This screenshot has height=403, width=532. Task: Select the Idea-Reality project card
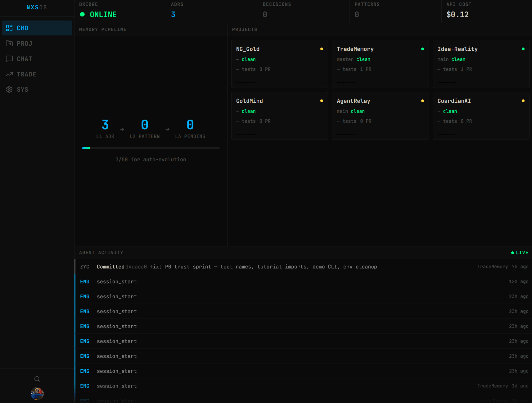pos(480,64)
